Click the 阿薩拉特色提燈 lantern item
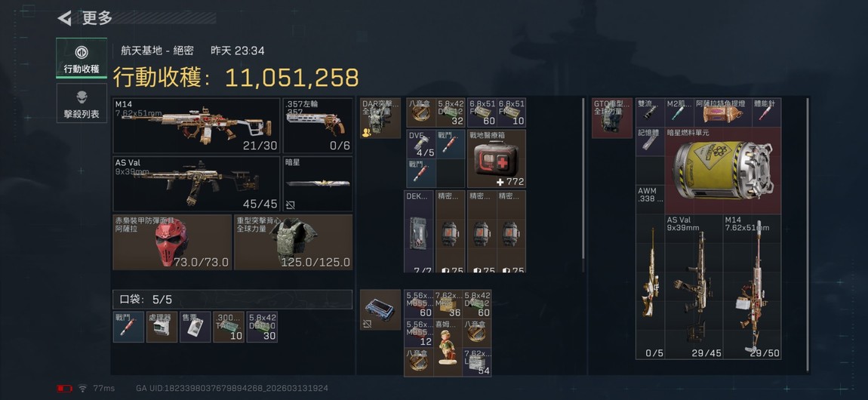Screen dimensions: 868x400 point(723,113)
